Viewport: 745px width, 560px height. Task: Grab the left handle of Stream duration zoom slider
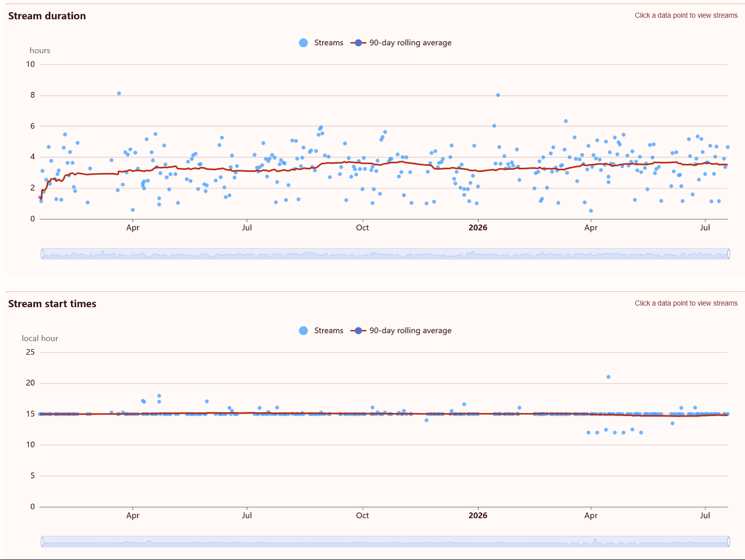coord(42,254)
